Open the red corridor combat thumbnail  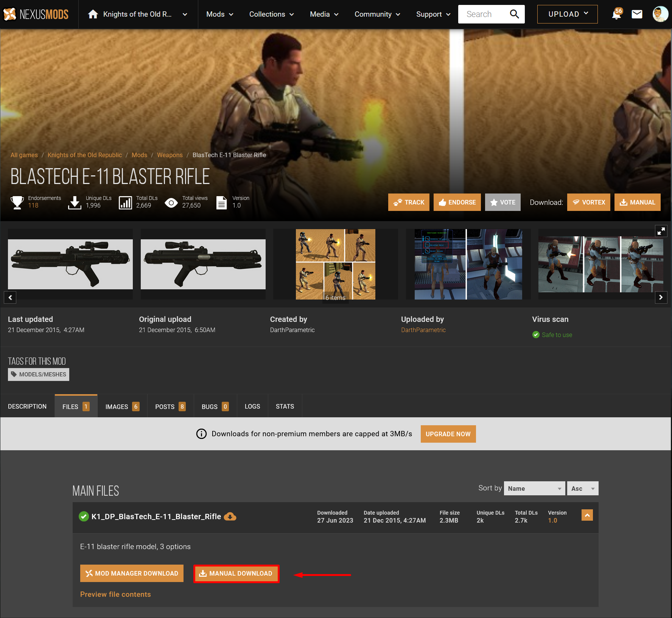tap(601, 264)
